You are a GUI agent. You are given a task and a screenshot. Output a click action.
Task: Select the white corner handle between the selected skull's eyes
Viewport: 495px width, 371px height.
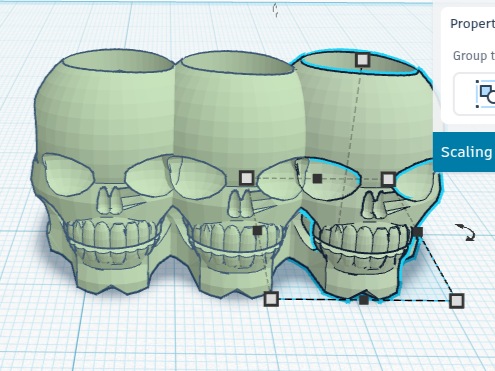pyautogui.click(x=388, y=179)
